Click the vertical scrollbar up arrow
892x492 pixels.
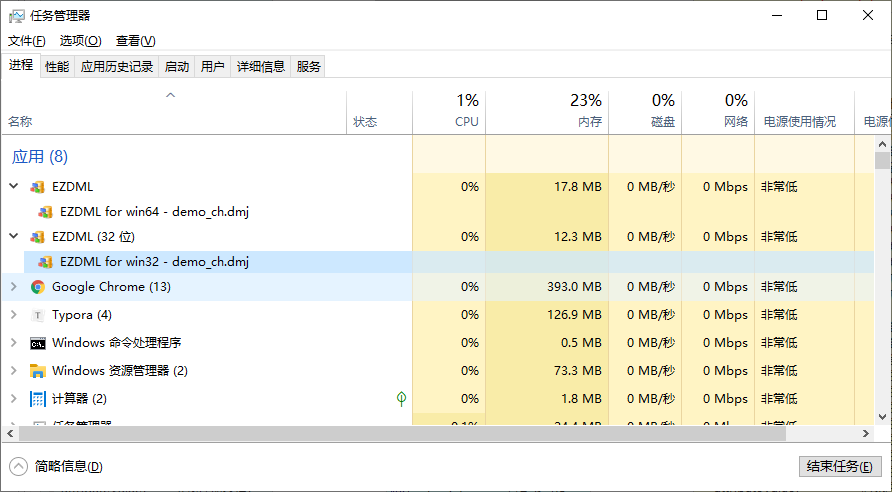click(882, 144)
